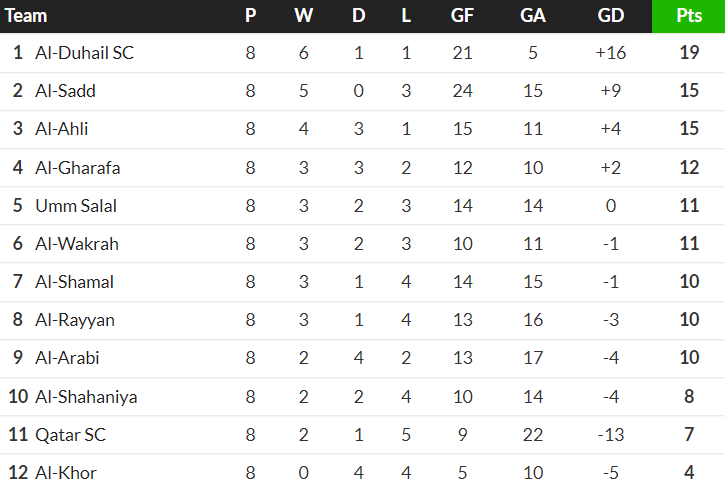Click the GD column header
The height and width of the screenshot is (503, 725).
pyautogui.click(x=610, y=16)
